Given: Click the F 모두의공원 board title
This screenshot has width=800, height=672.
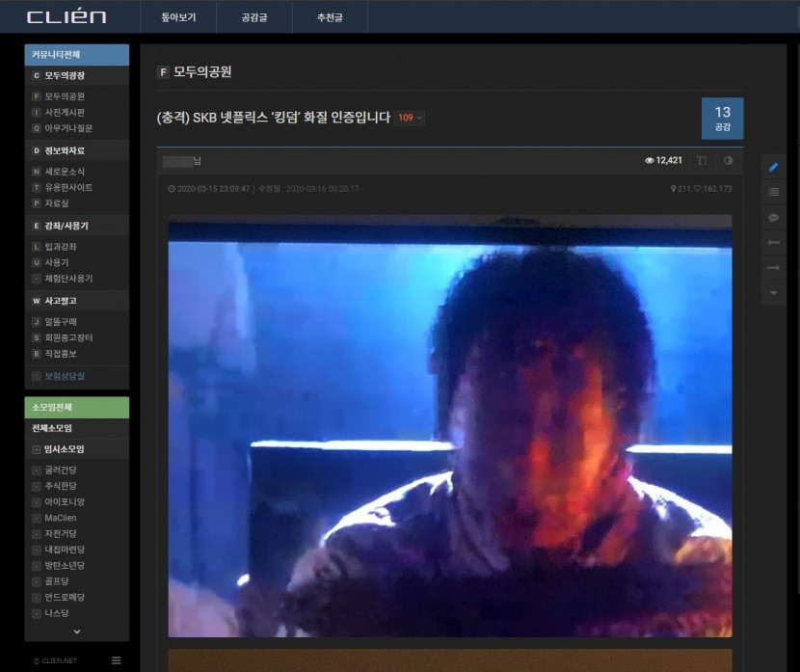Looking at the screenshot, I should coord(195,71).
